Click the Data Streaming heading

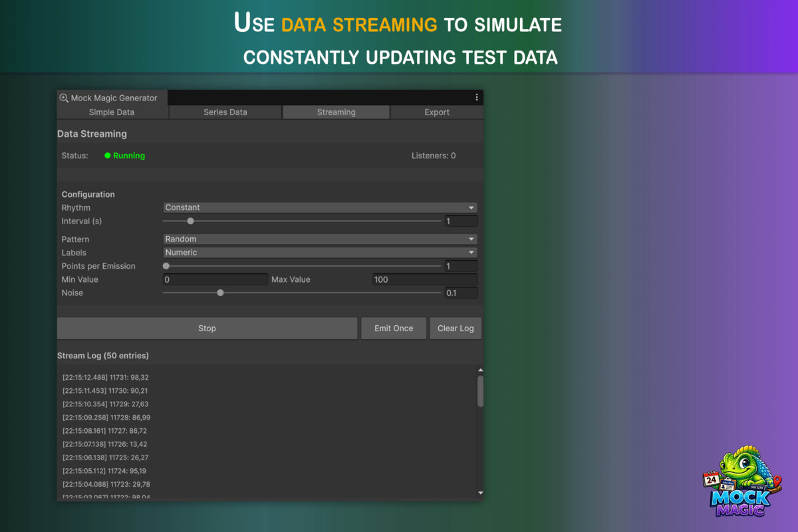(x=92, y=134)
